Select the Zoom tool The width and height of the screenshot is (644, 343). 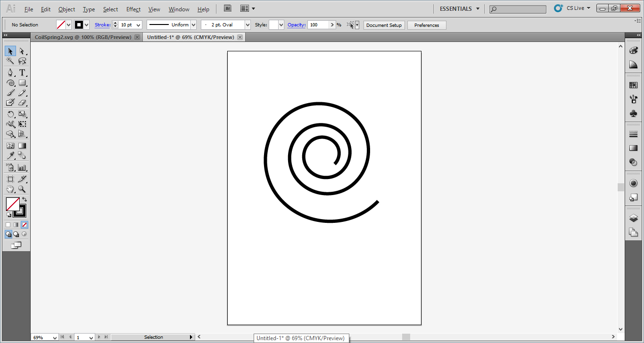22,189
